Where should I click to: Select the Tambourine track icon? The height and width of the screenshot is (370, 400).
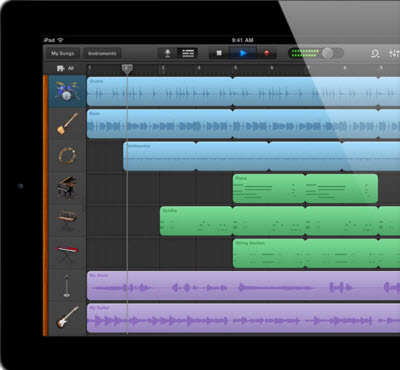[x=67, y=156]
